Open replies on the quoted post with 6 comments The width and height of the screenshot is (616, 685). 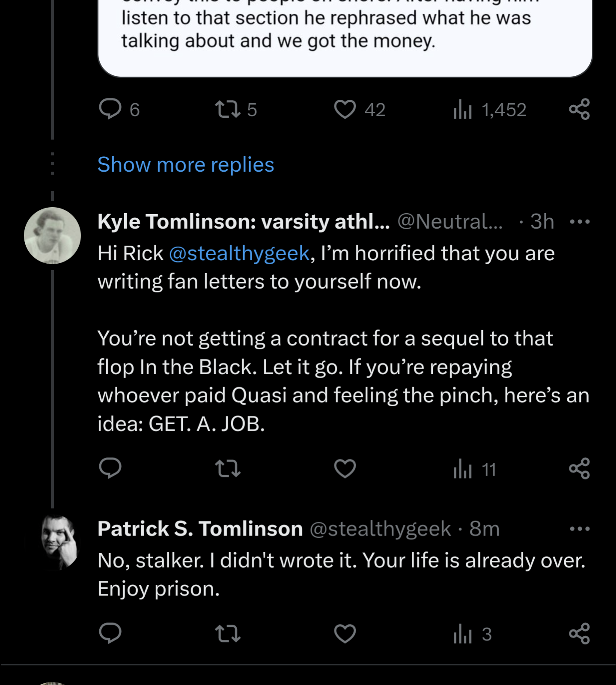[x=110, y=109]
